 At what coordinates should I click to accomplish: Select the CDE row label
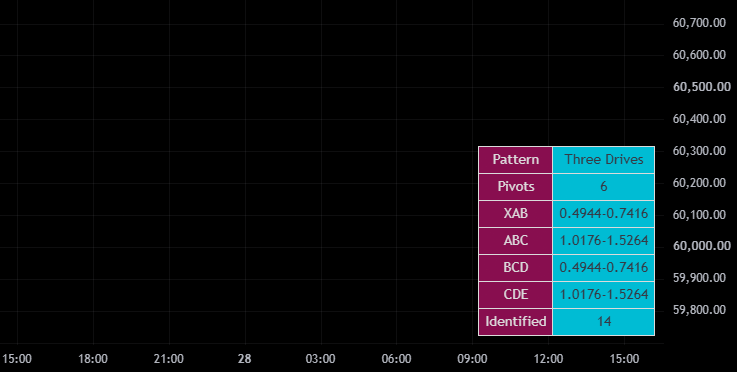(x=516, y=295)
